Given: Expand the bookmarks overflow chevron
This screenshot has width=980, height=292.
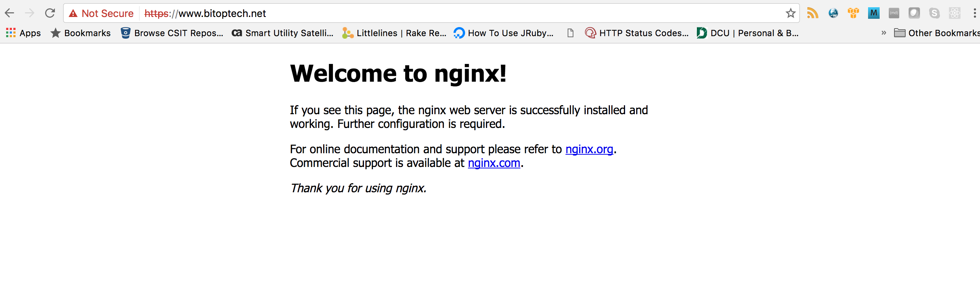Looking at the screenshot, I should (x=884, y=33).
